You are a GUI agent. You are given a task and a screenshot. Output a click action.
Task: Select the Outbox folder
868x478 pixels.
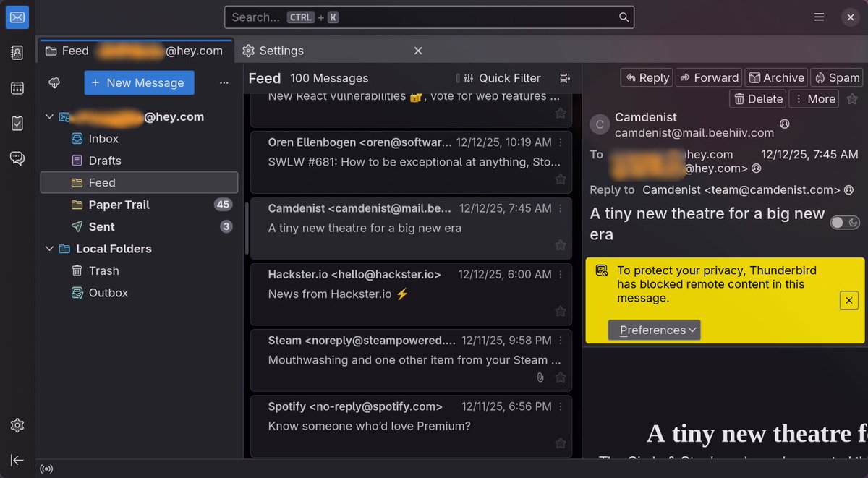tap(139, 293)
